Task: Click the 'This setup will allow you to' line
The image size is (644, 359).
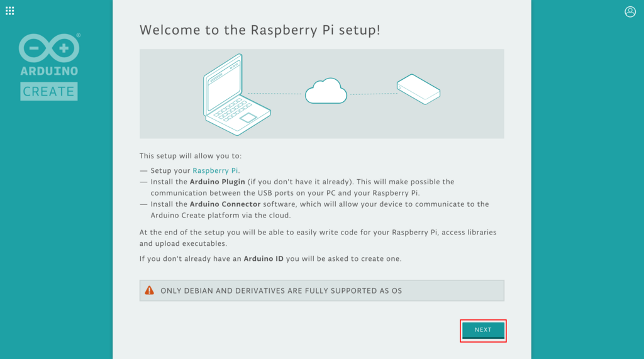Action: (190, 155)
